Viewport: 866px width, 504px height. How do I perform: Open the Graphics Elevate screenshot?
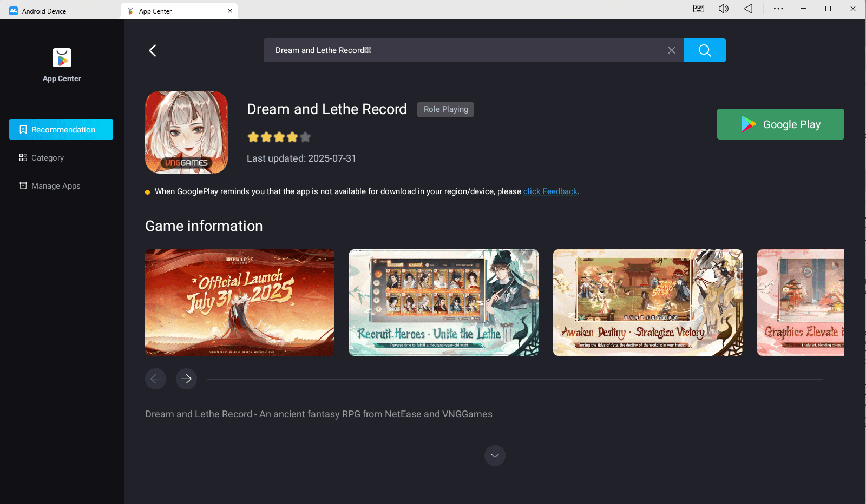coord(801,302)
